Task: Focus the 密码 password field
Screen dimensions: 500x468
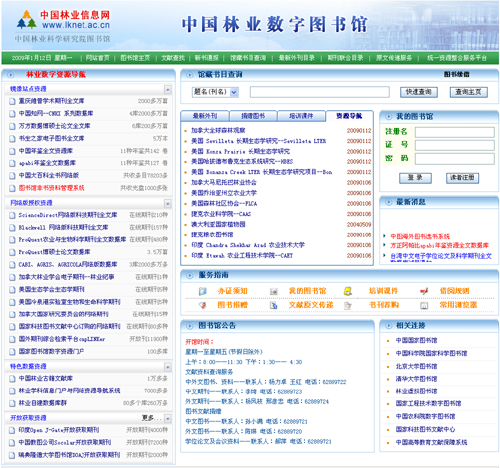Action: point(455,159)
